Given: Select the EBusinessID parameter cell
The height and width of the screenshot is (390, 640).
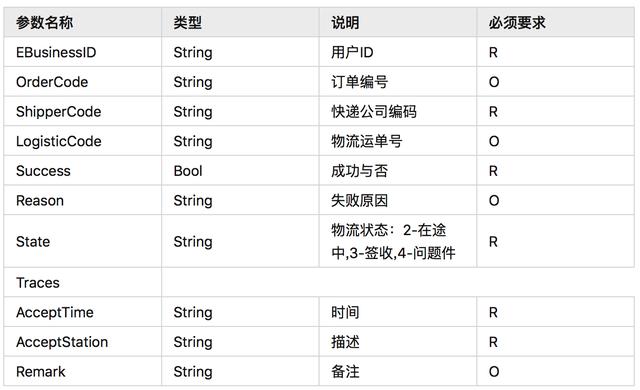Looking at the screenshot, I should pyautogui.click(x=83, y=52).
